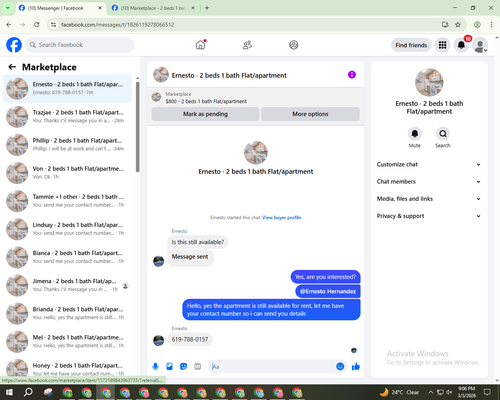The image size is (500, 400).
Task: Open the Von conversation
Action: pos(67,173)
